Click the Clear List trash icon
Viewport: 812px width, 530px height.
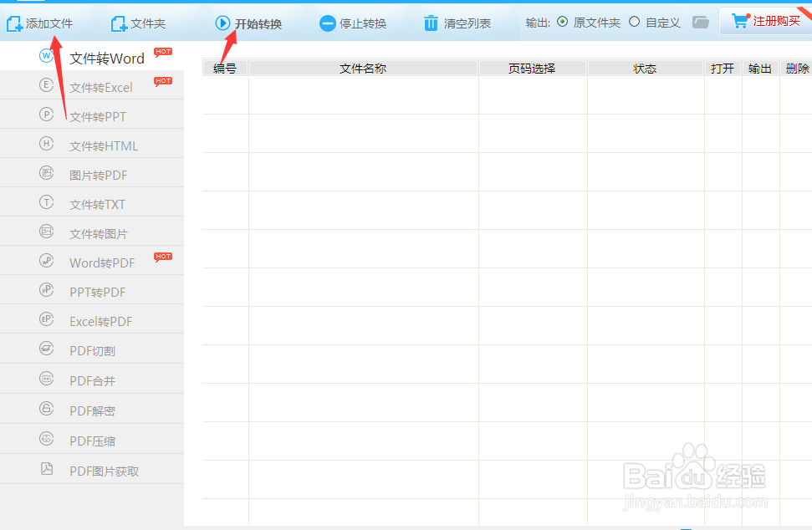(x=431, y=23)
